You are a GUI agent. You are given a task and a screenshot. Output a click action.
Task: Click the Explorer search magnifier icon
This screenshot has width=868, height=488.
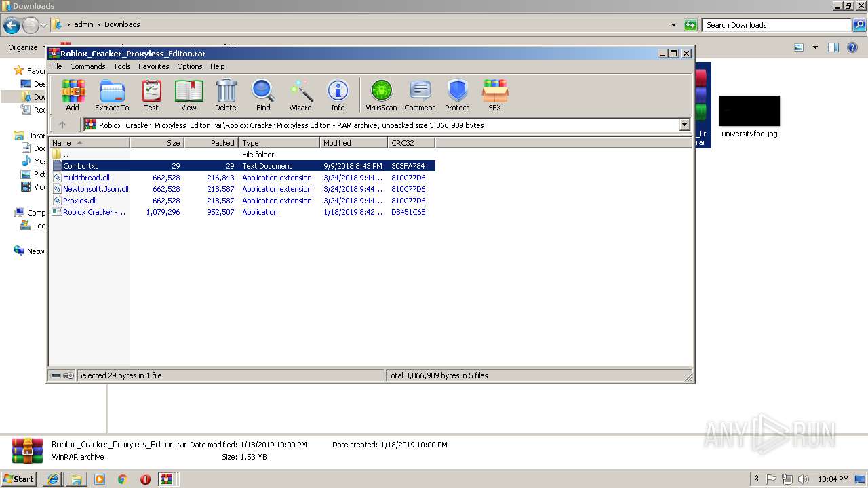tap(859, 25)
